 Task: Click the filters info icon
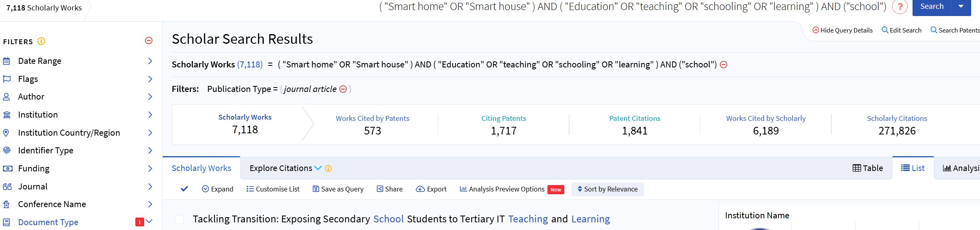point(41,41)
